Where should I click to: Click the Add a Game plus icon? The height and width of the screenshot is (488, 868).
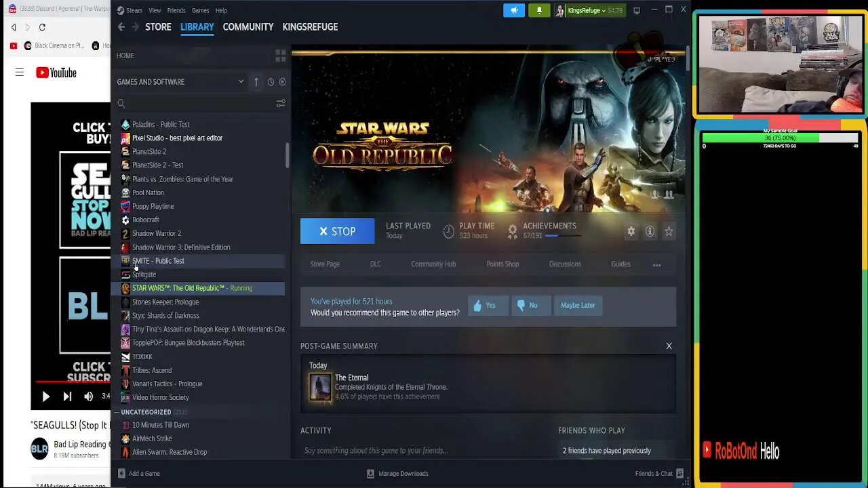point(121,473)
